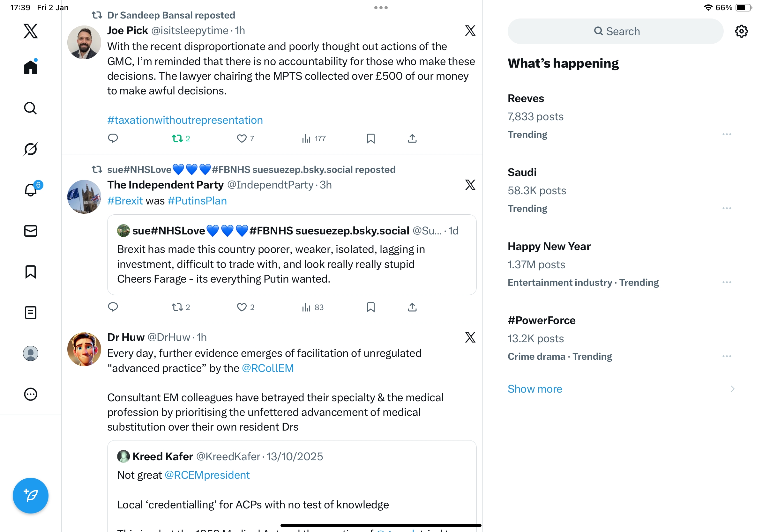Open Messages envelope in the sidebar

click(31, 231)
